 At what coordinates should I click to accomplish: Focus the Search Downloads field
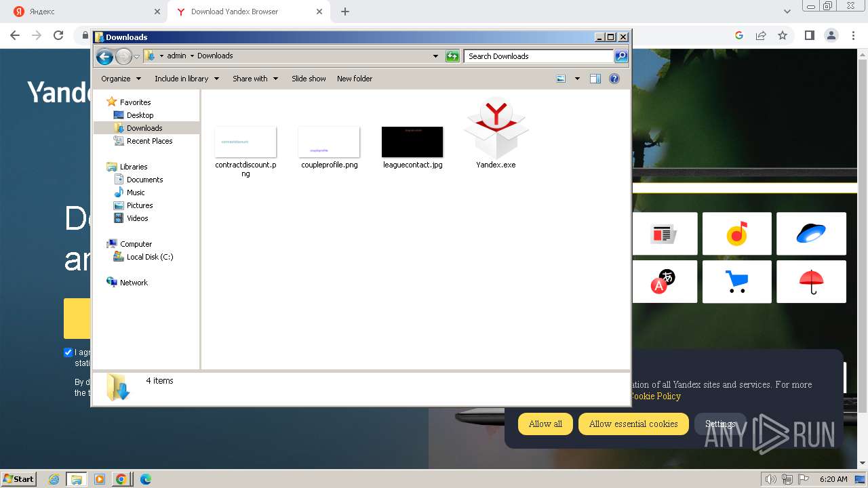pos(539,56)
